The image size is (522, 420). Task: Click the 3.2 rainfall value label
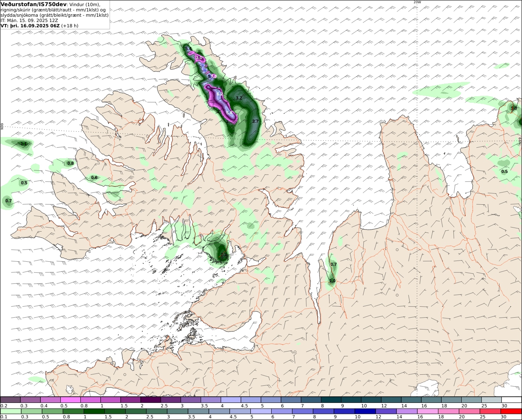[x=239, y=98]
